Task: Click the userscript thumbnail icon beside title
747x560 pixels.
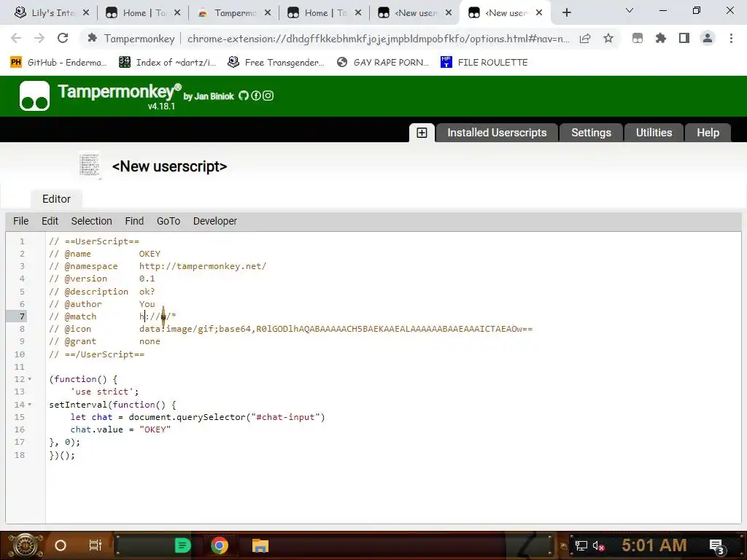Action: (90, 166)
